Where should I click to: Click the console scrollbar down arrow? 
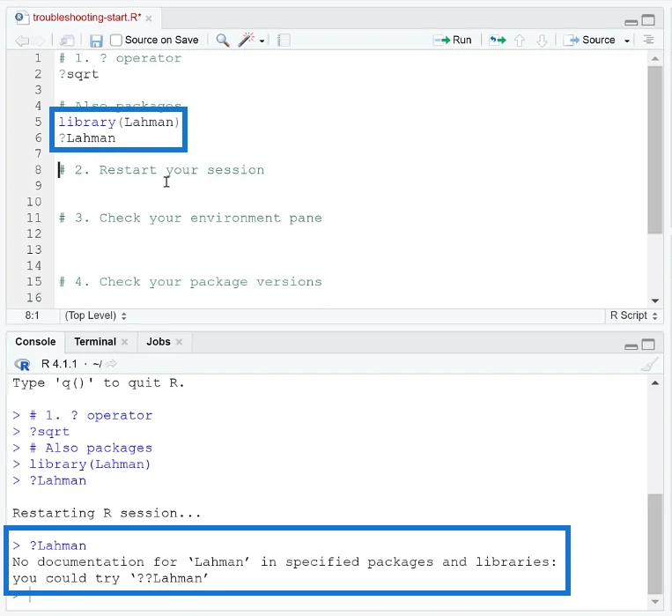pos(655,601)
